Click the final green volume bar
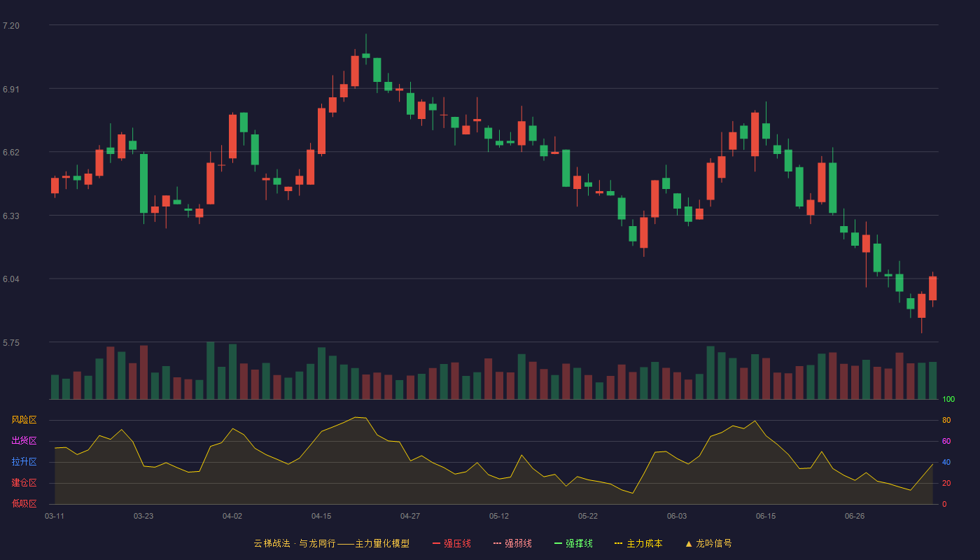The width and height of the screenshot is (980, 560). point(932,381)
